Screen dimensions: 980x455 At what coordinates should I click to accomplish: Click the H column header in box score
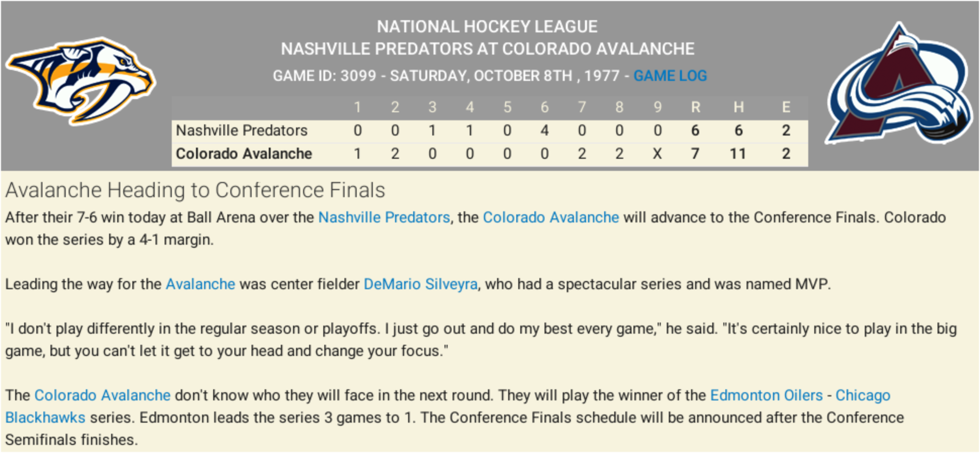pyautogui.click(x=738, y=107)
